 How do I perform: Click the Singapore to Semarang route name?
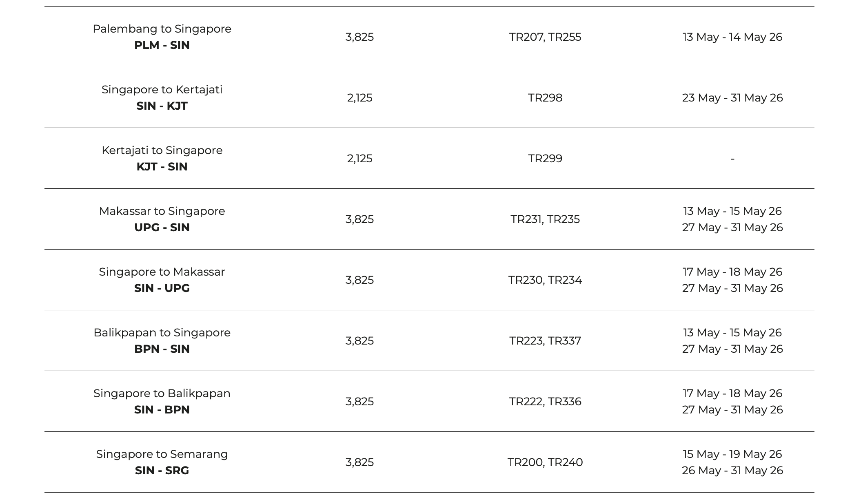click(162, 454)
